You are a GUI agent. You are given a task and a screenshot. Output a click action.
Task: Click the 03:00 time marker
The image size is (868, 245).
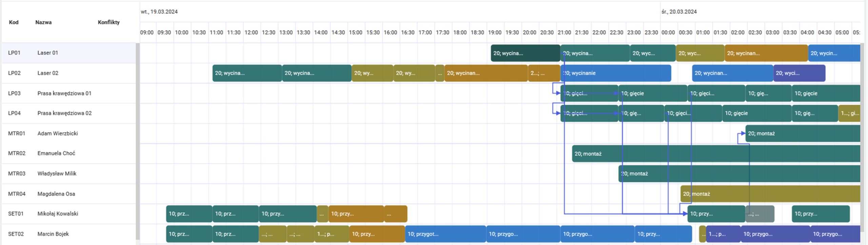coord(773,33)
